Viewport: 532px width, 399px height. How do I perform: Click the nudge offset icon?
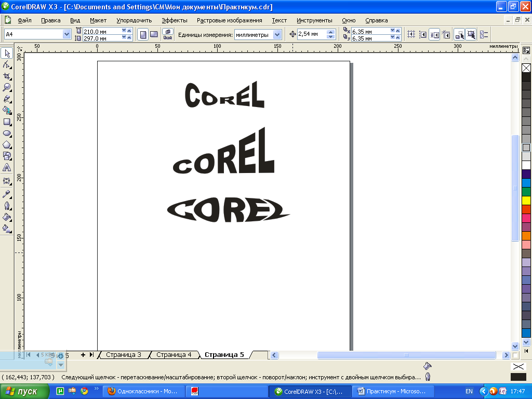(x=292, y=34)
